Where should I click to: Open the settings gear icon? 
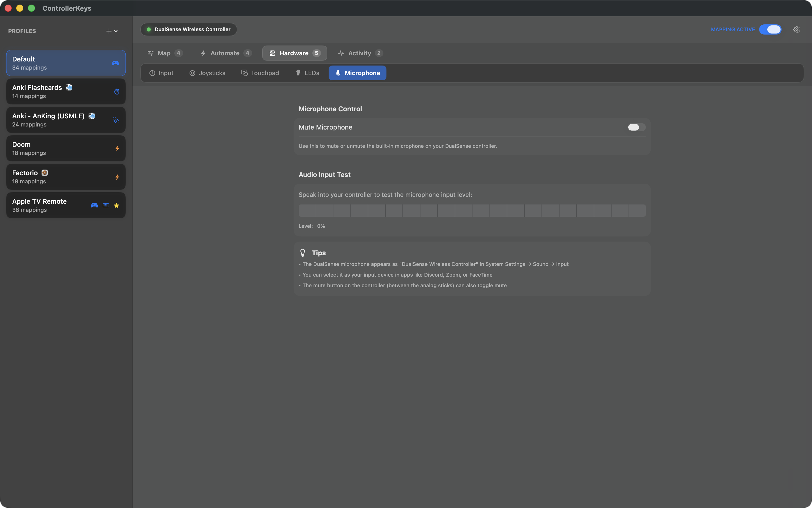pos(797,29)
